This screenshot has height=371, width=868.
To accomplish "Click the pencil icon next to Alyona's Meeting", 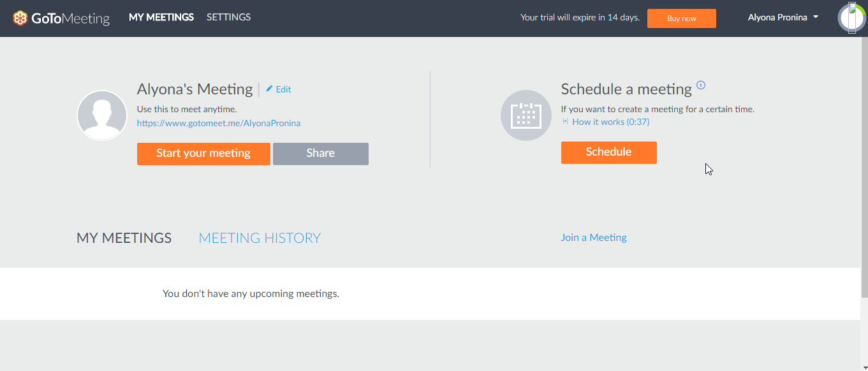I will [268, 89].
